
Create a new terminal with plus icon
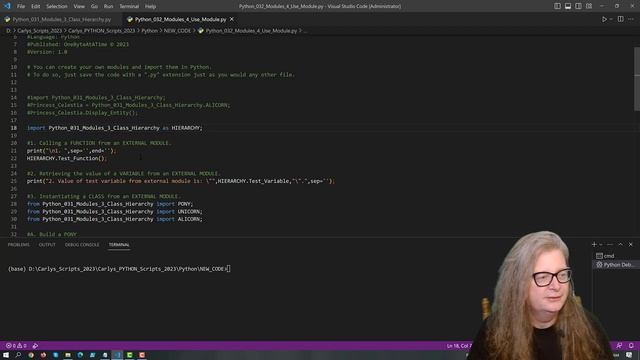pyautogui.click(x=594, y=244)
